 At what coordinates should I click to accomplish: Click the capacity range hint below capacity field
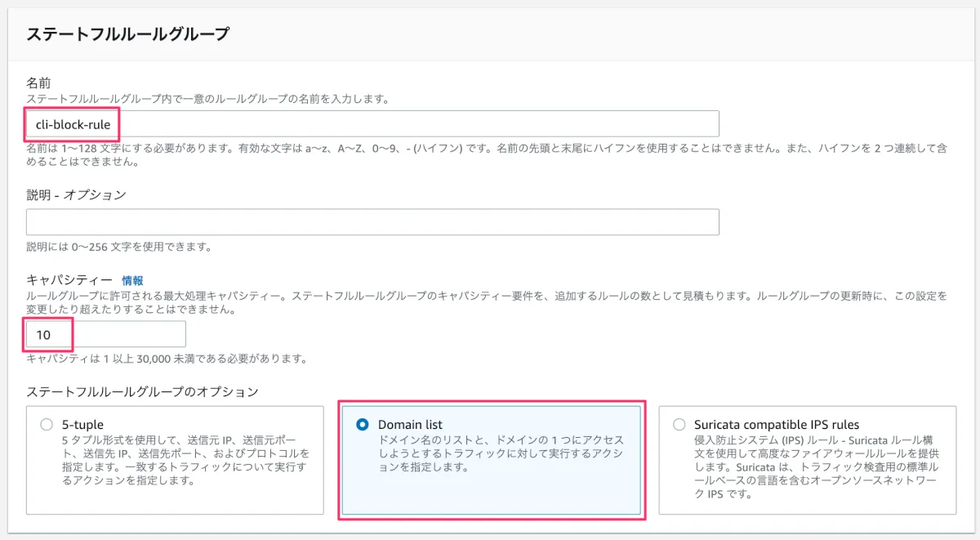pos(167,359)
